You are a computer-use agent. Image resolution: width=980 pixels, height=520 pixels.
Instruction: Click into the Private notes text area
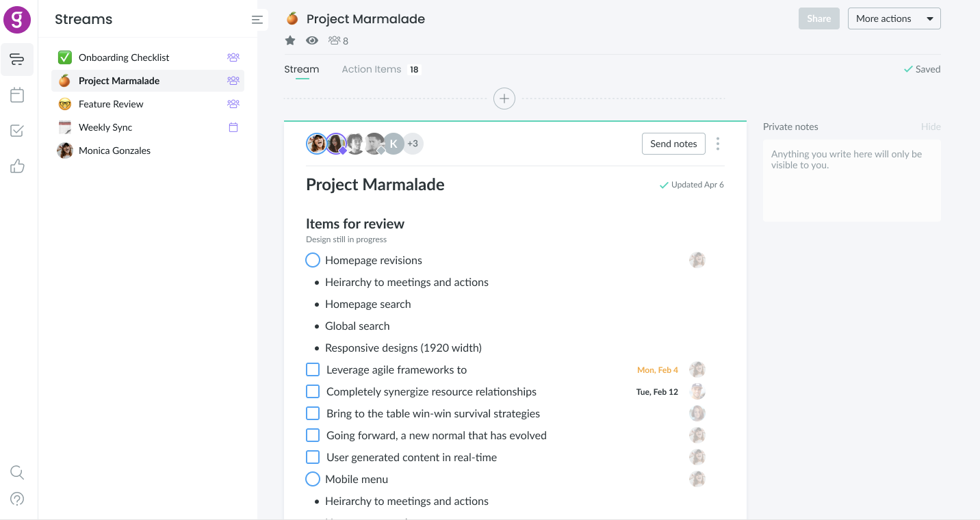(x=851, y=181)
